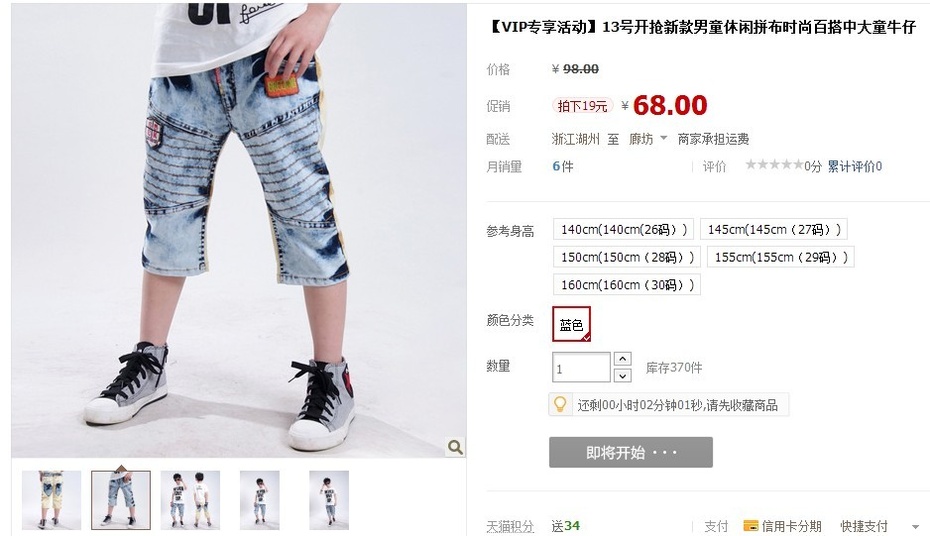View the first yellow shorts thumbnail

(x=52, y=500)
